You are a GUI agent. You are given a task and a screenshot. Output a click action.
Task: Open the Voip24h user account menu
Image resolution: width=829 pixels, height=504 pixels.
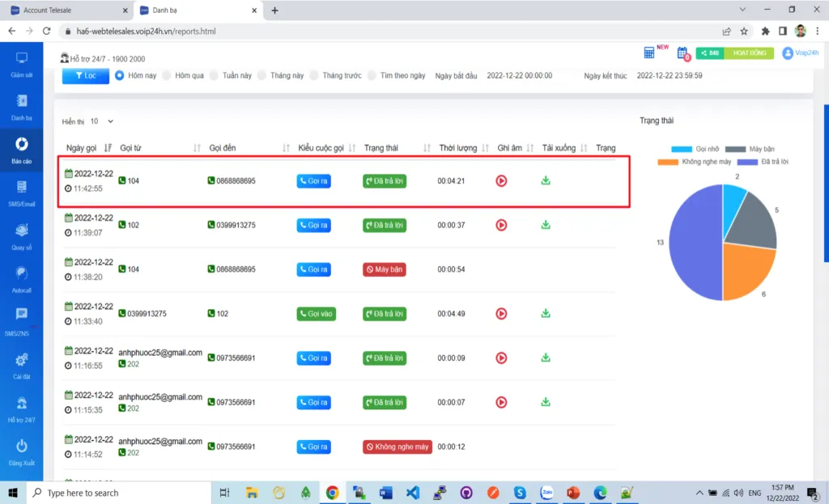[801, 53]
